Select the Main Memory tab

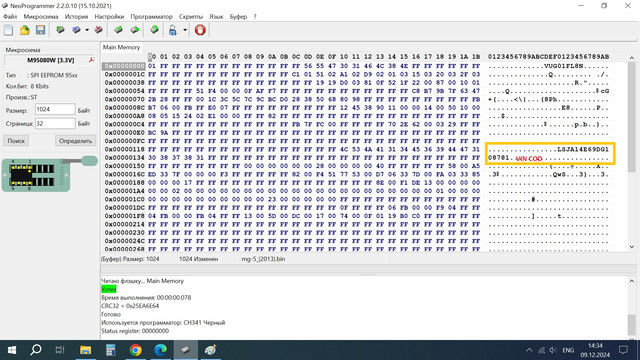coord(121,47)
